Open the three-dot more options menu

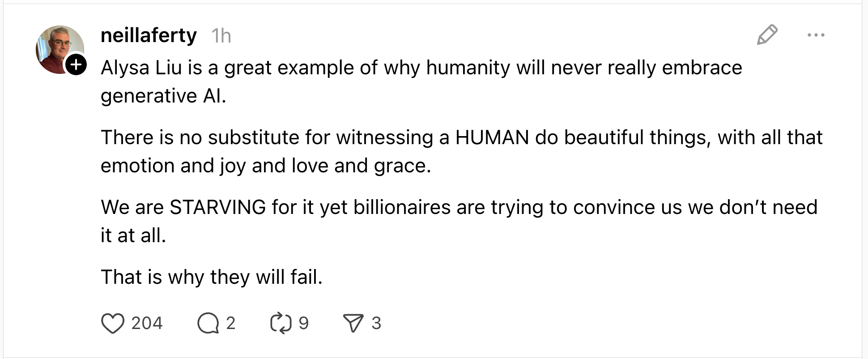(x=816, y=35)
